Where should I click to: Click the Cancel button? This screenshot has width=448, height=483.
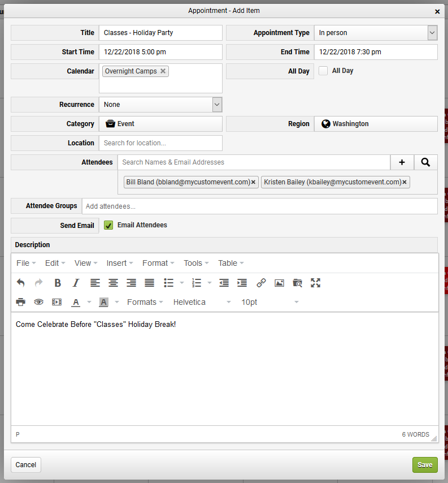point(26,465)
